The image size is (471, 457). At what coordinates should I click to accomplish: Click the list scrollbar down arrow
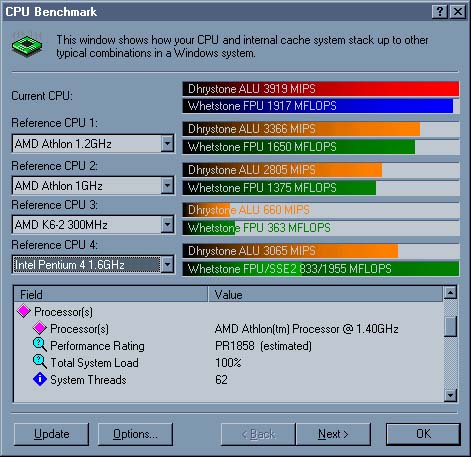click(x=450, y=395)
